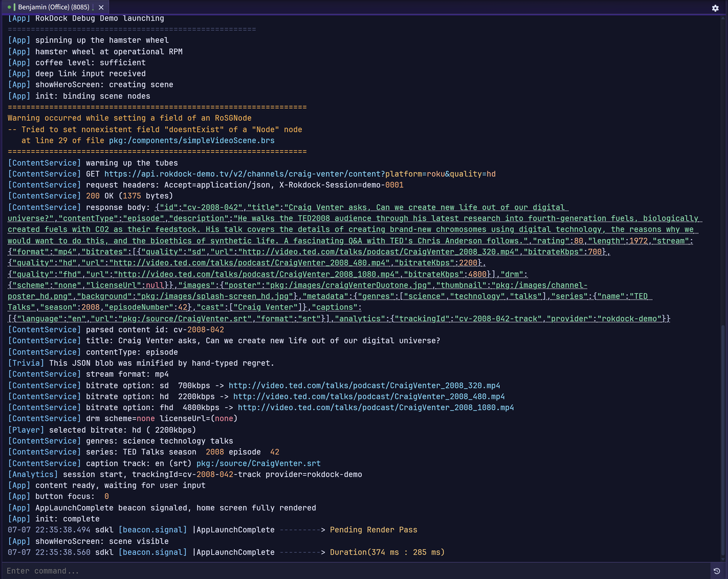Image resolution: width=728 pixels, height=579 pixels.
Task: Open the api.rokdock-demo.tv GET request URL
Action: (x=300, y=174)
